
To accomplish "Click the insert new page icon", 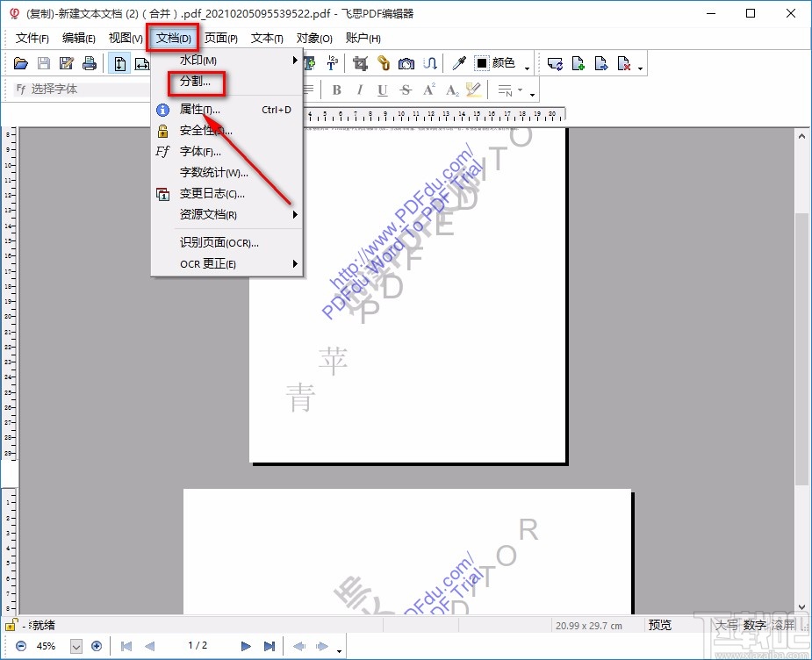I will pyautogui.click(x=578, y=64).
